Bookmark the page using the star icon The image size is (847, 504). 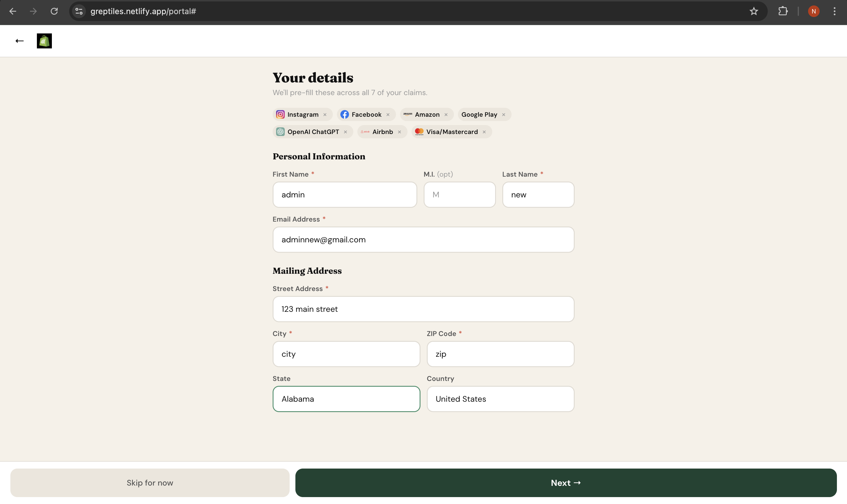(x=753, y=11)
